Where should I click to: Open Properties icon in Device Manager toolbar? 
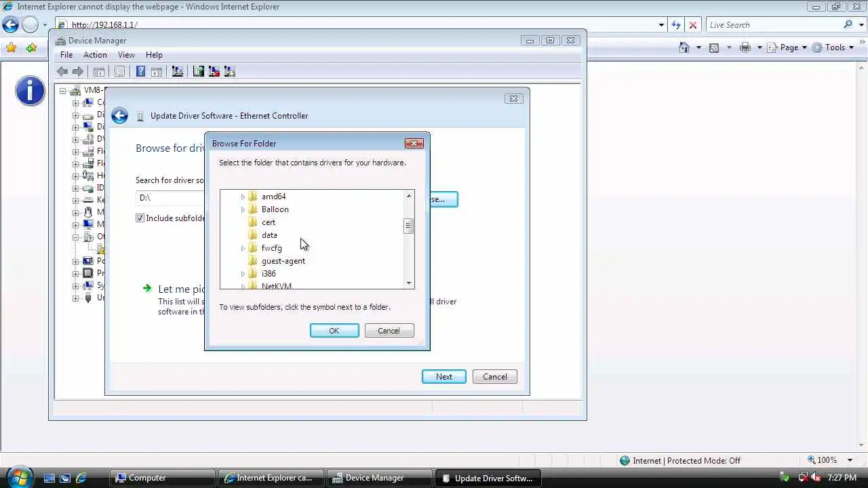120,71
